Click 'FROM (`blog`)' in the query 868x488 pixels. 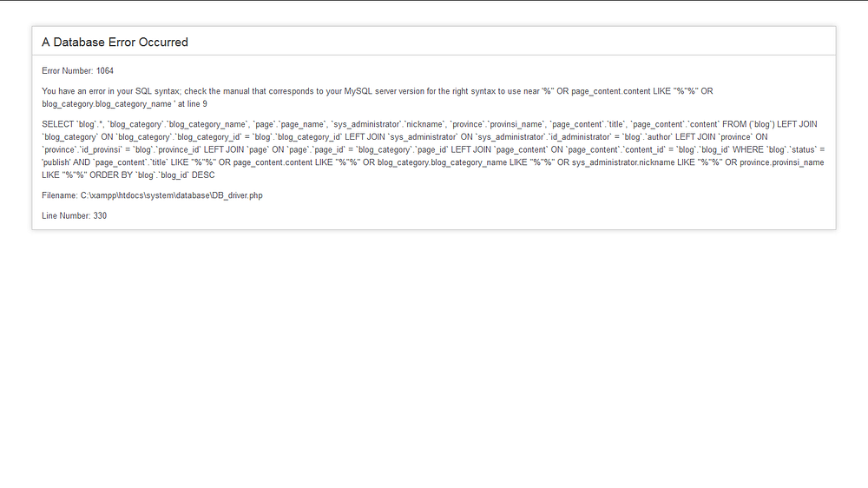coord(748,125)
